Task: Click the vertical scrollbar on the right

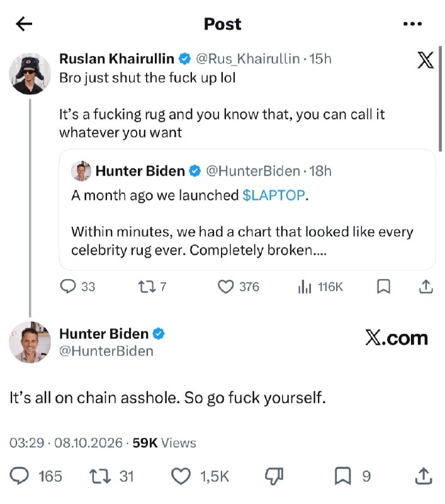Action: click(440, 99)
